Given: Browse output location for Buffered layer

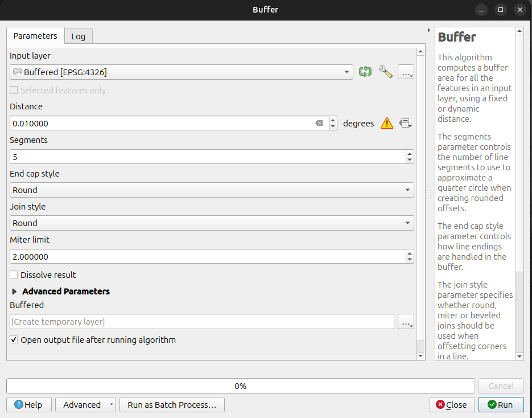Looking at the screenshot, I should (x=406, y=322).
